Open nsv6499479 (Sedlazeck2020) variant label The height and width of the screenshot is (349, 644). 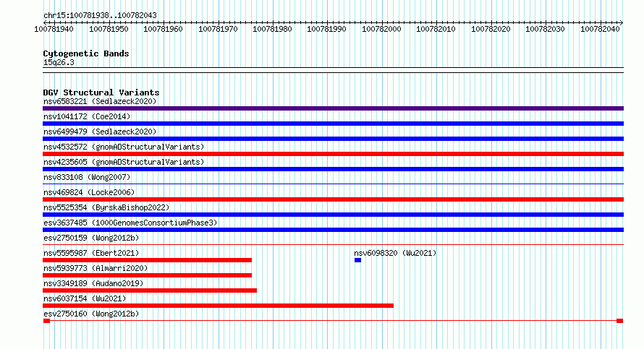coord(100,132)
